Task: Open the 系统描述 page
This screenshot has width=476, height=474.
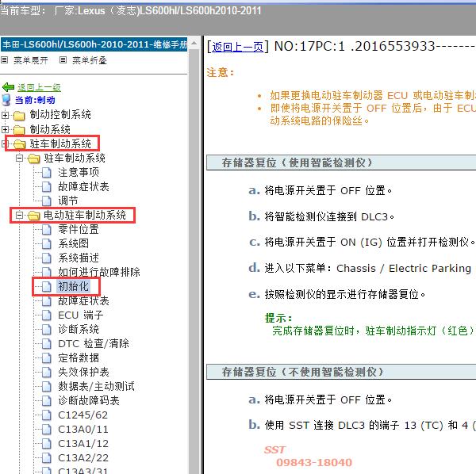Action: pyautogui.click(x=79, y=258)
